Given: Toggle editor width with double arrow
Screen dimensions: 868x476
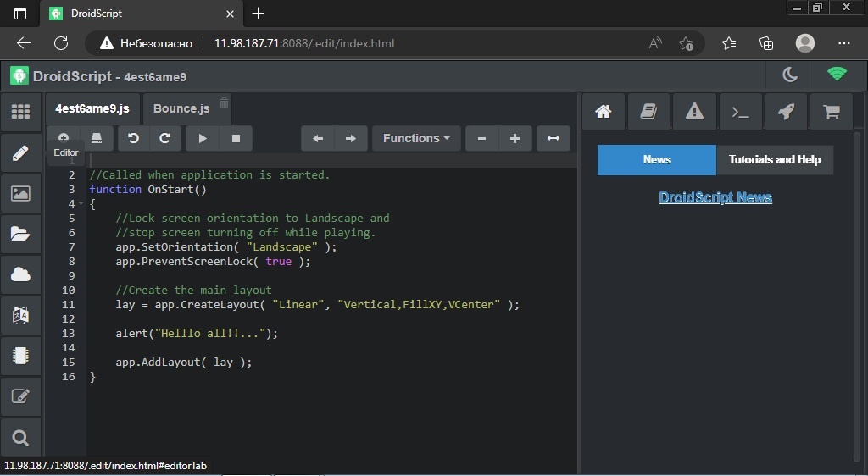Looking at the screenshot, I should (554, 138).
